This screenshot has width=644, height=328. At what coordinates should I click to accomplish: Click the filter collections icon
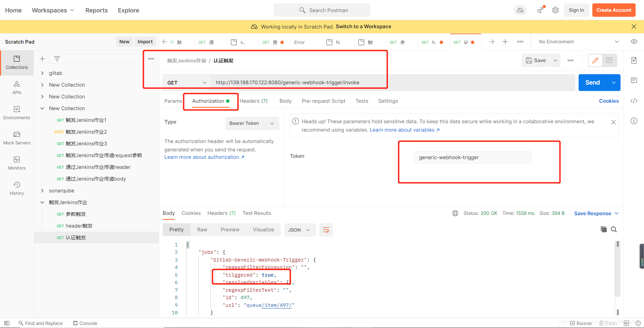[57, 59]
